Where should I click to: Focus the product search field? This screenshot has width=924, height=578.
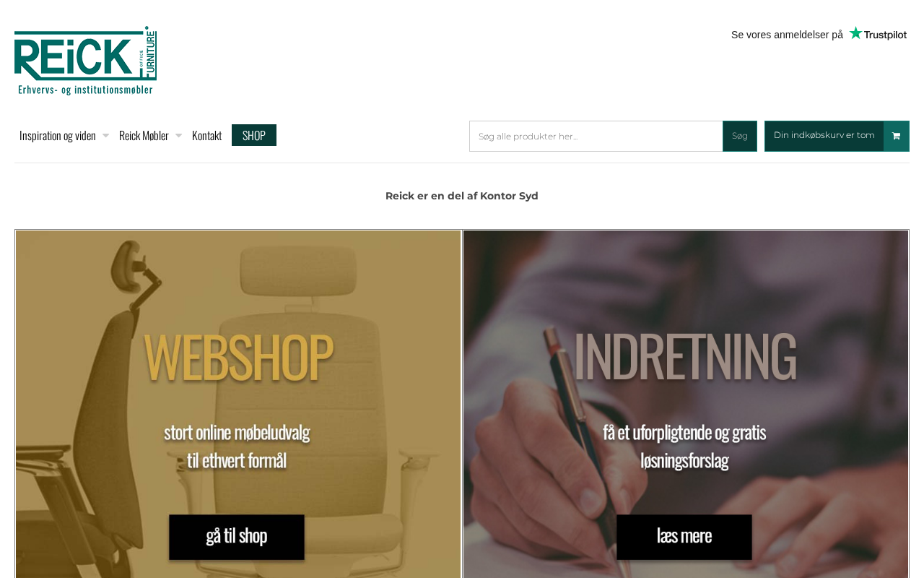point(596,136)
